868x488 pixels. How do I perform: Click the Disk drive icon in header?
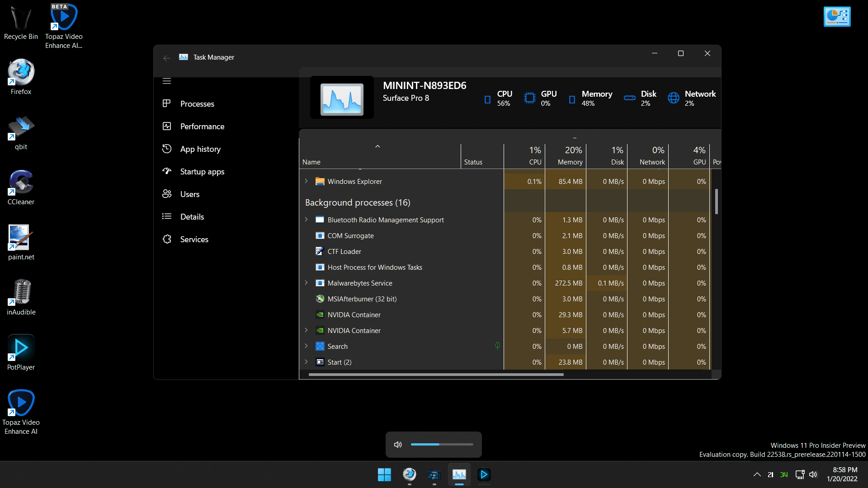click(x=629, y=98)
